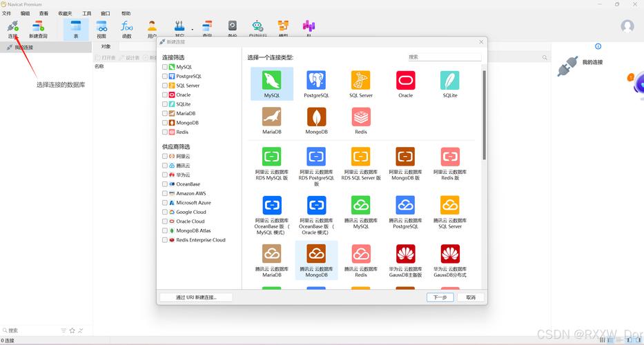
Task: Tick the PostgreSQL filter checkbox
Action: point(165,76)
